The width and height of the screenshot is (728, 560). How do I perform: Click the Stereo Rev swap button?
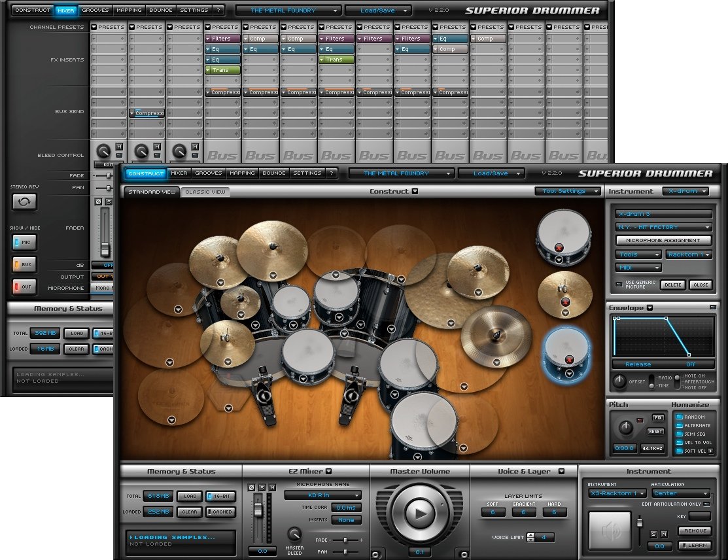point(24,201)
